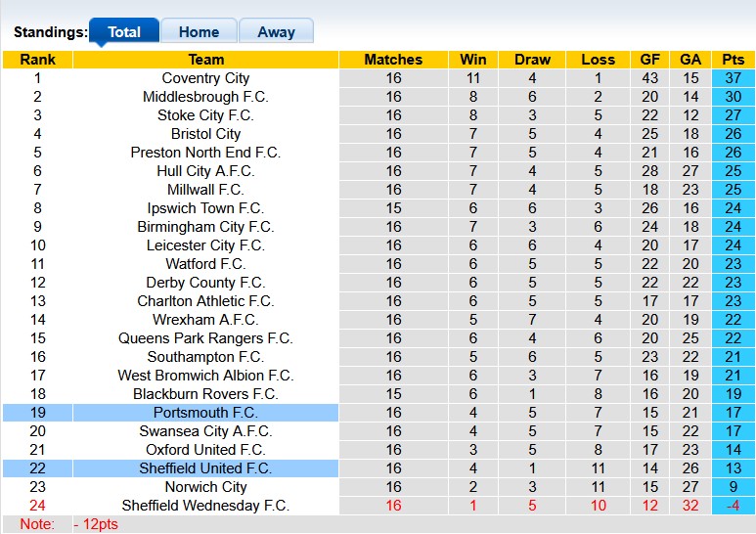Open the Away standings tab
The height and width of the screenshot is (534, 756).
pyautogui.click(x=276, y=32)
